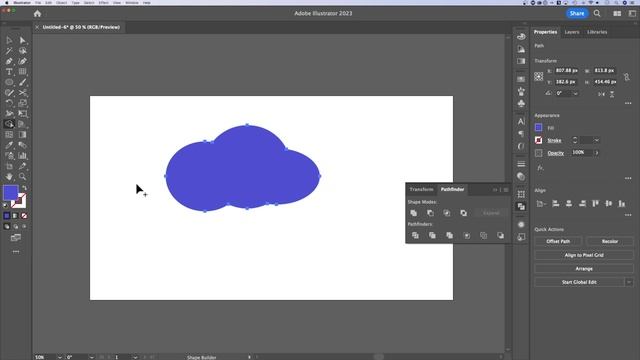Click Outline pathfinder icon
The image size is (640, 360).
(x=483, y=236)
